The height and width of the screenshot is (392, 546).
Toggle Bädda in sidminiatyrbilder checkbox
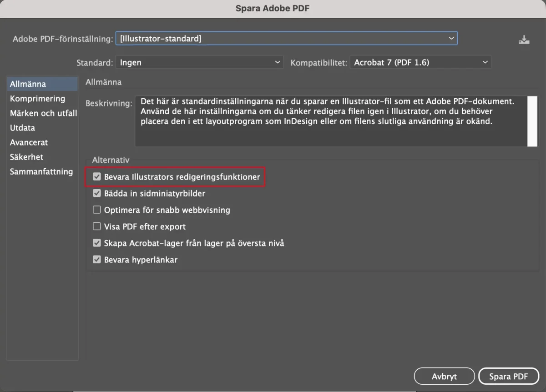[97, 193]
